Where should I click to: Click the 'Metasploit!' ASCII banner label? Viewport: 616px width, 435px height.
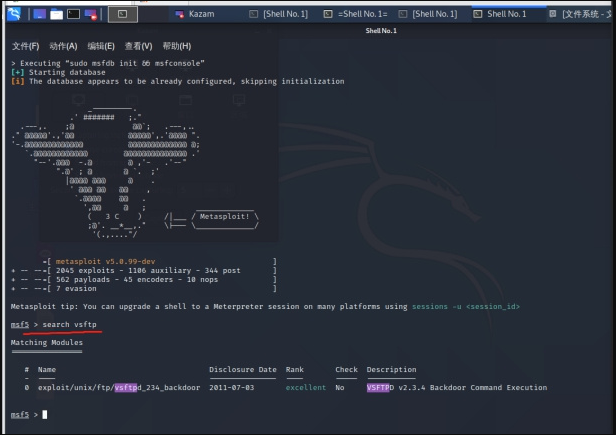click(x=224, y=217)
